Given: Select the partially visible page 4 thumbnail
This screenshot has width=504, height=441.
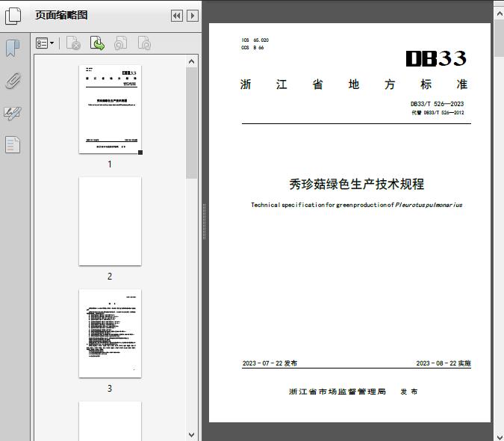Looking at the screenshot, I should click(110, 421).
